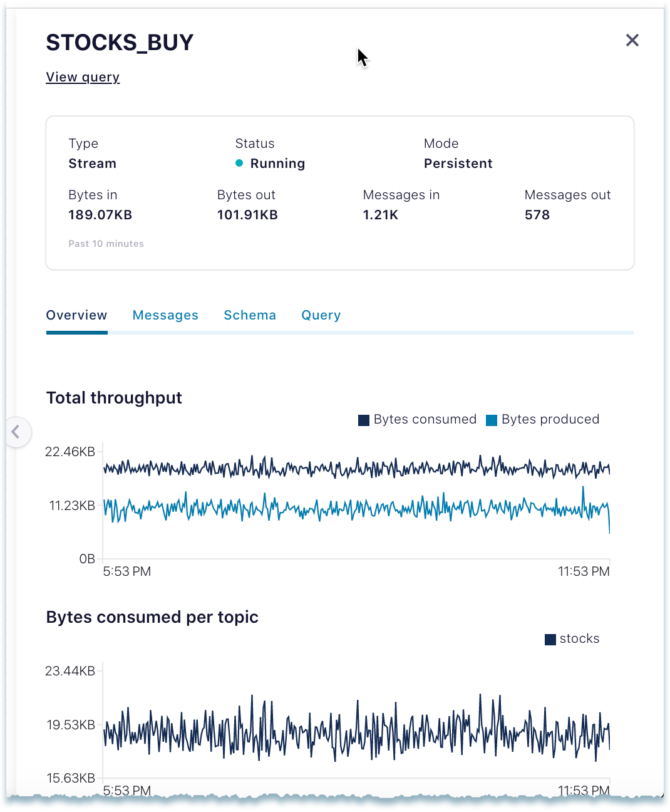Click the Bytes consumed legend color square
The width and height of the screenshot is (670, 812).
(364, 420)
